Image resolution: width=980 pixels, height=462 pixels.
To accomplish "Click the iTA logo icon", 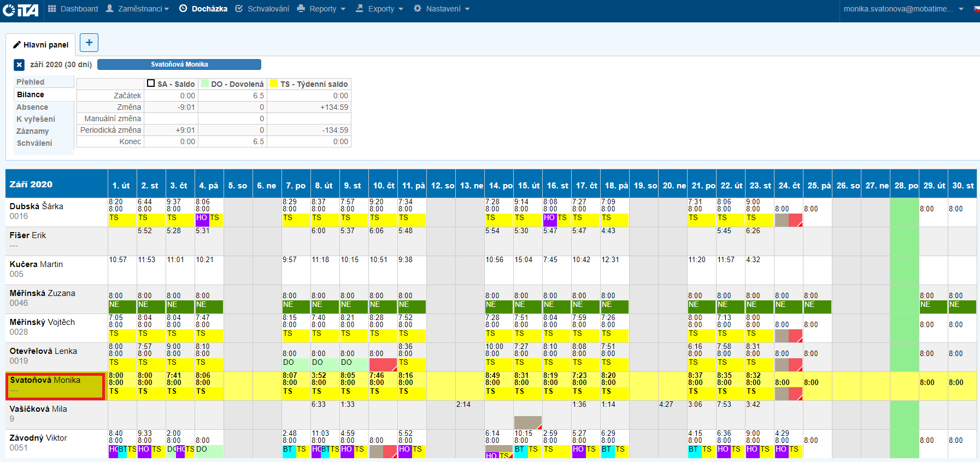I will (x=21, y=9).
